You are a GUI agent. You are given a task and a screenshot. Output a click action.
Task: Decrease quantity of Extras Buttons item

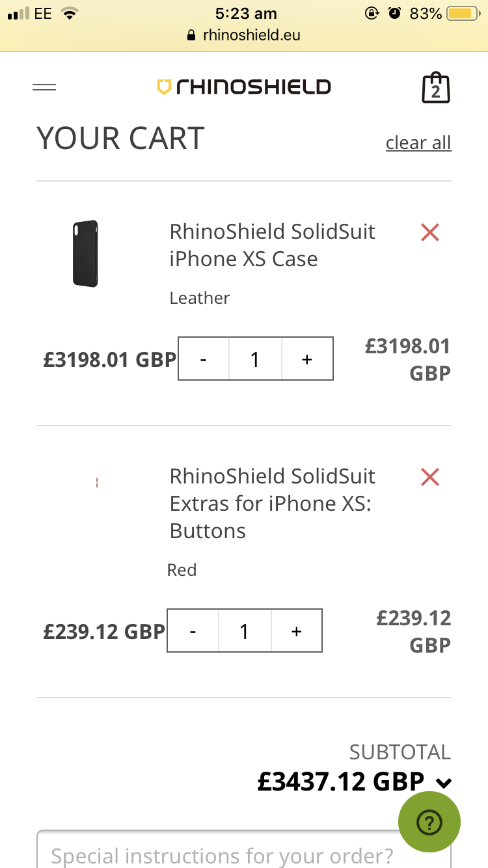tap(193, 631)
